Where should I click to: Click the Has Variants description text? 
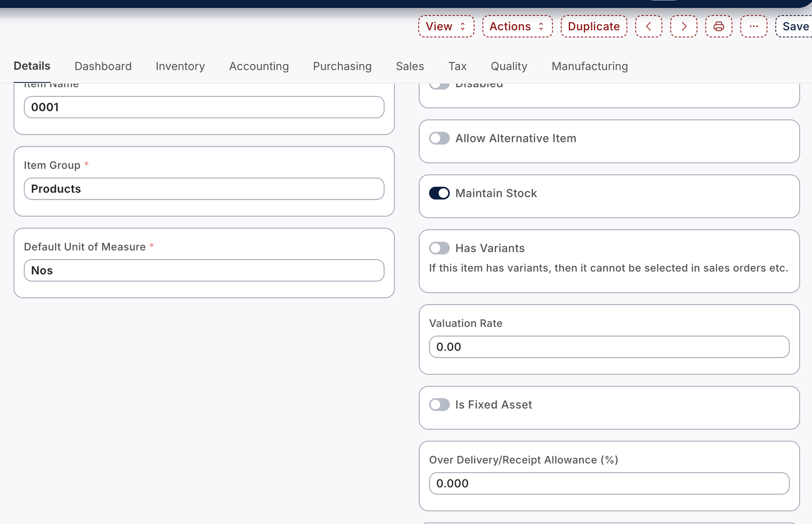pos(609,268)
